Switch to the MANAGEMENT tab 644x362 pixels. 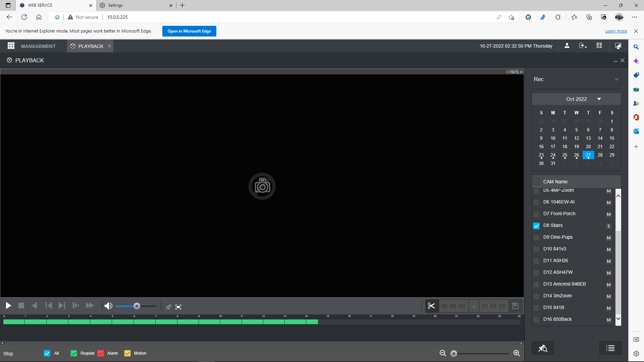[x=38, y=46]
